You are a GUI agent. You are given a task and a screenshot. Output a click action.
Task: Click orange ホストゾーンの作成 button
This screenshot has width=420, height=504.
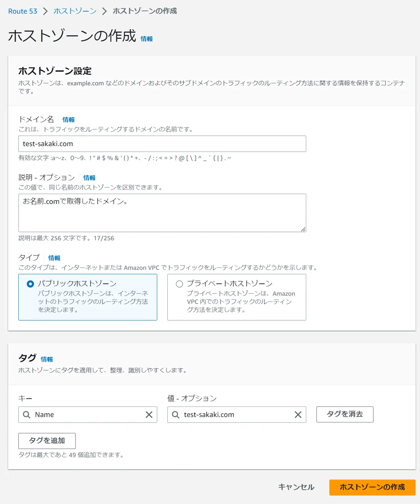(x=372, y=487)
